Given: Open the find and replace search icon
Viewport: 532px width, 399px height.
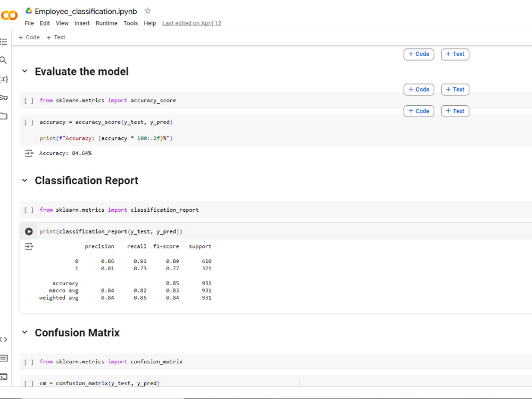Looking at the screenshot, I should point(3,60).
